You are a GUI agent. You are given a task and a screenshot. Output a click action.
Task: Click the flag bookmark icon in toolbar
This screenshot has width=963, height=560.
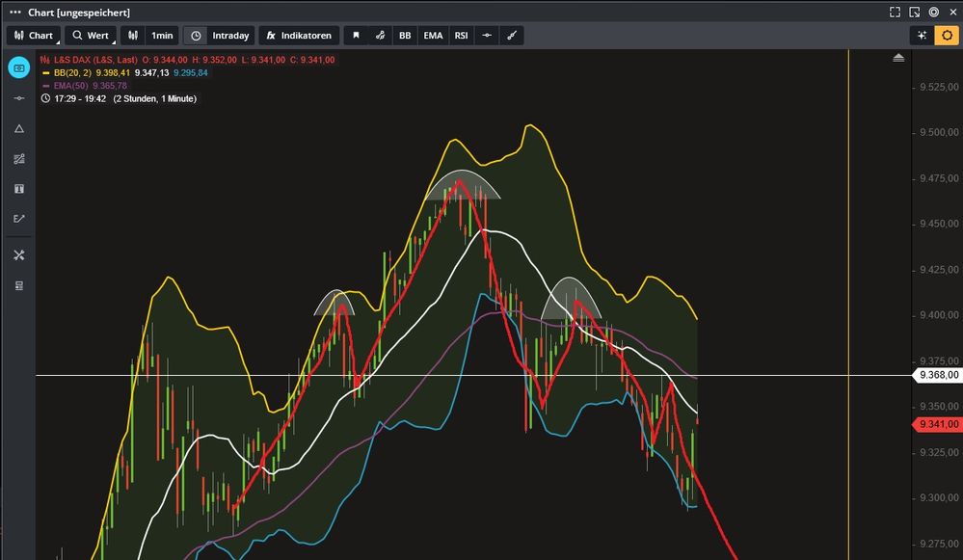(x=356, y=36)
